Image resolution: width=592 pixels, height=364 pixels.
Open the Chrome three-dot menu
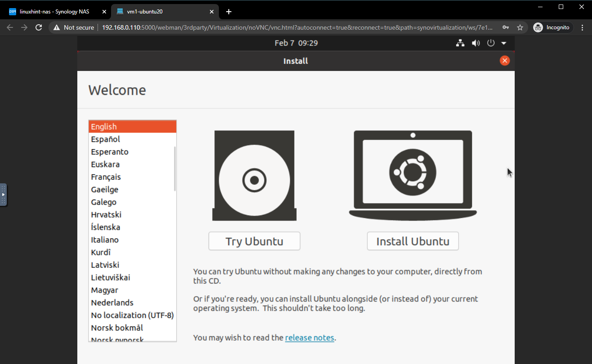point(583,27)
